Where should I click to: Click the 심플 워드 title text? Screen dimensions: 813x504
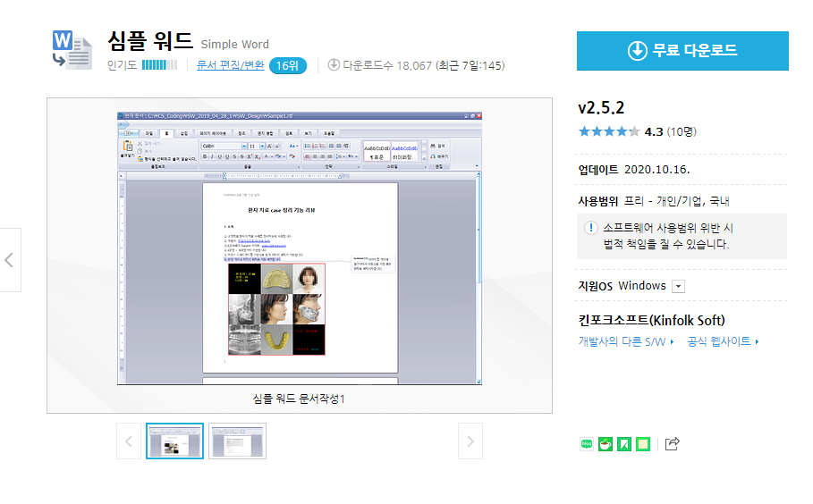(150, 41)
